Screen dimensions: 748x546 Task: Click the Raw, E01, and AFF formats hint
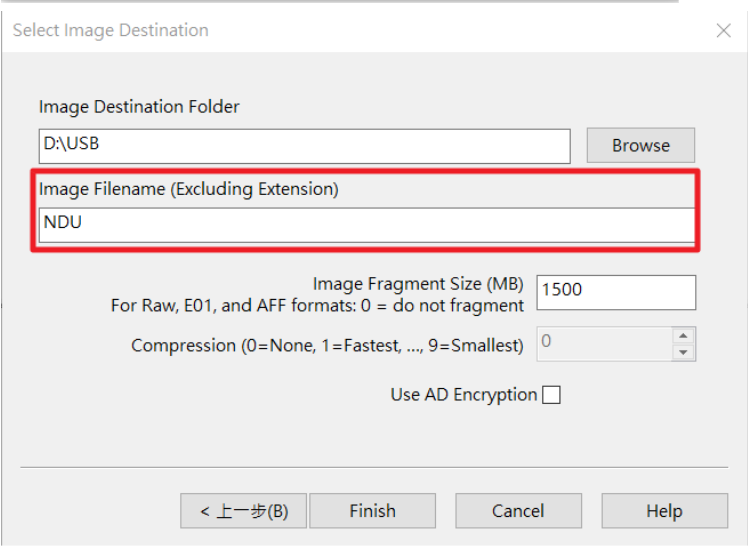317,305
